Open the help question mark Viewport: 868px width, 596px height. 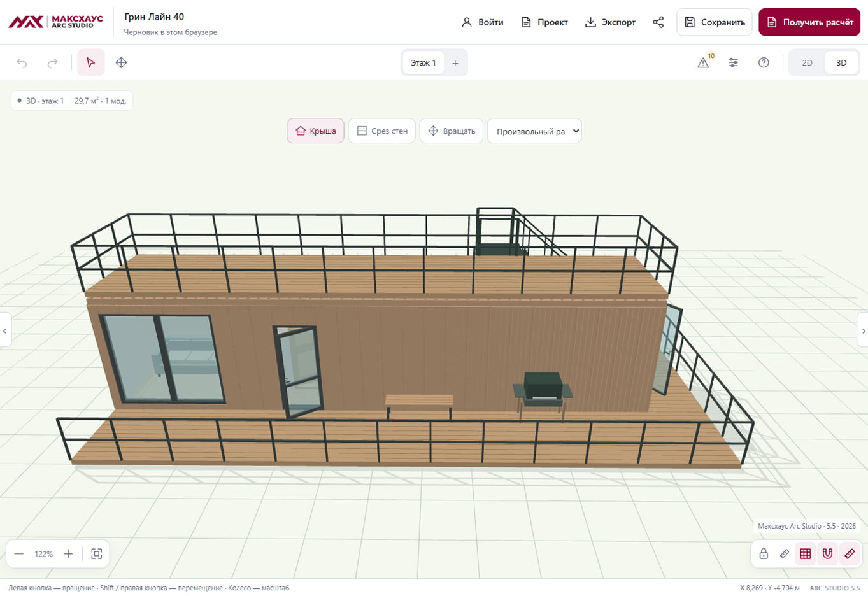click(764, 62)
